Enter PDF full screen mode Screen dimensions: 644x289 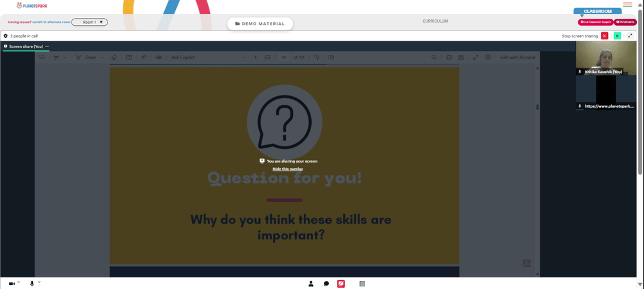click(x=476, y=57)
